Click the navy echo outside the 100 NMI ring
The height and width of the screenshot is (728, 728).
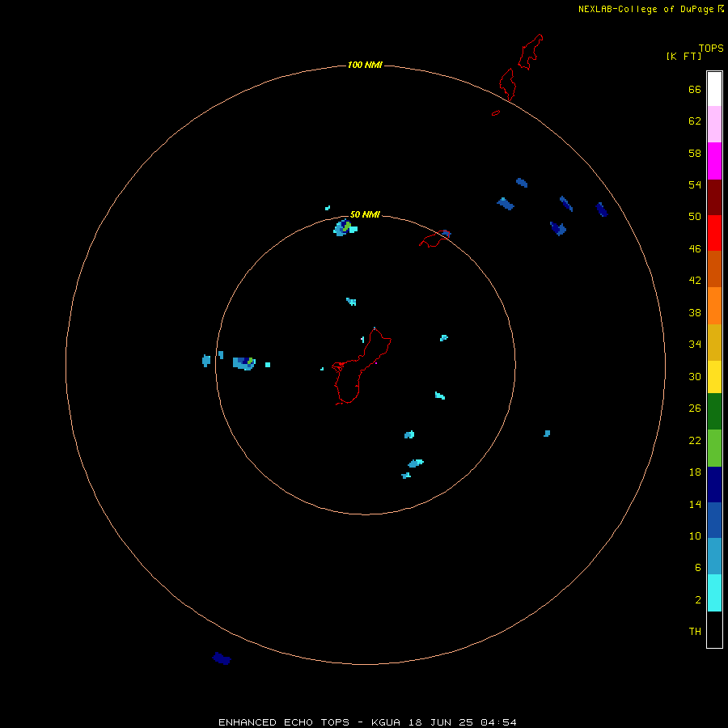pyautogui.click(x=222, y=658)
